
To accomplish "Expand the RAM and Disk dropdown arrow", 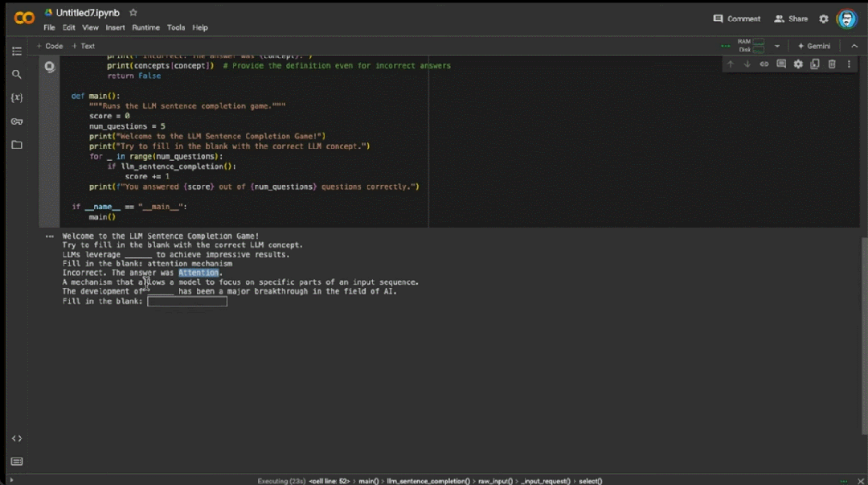I will [x=776, y=46].
